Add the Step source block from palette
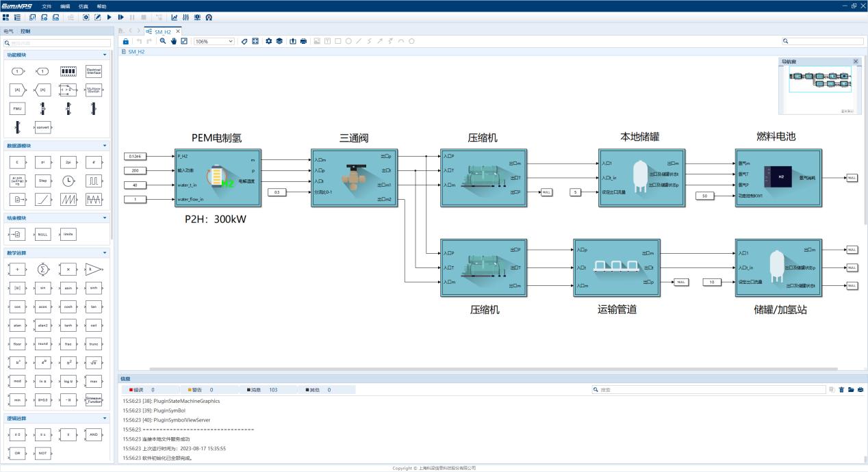Image resolution: width=868 pixels, height=472 pixels. (x=42, y=181)
